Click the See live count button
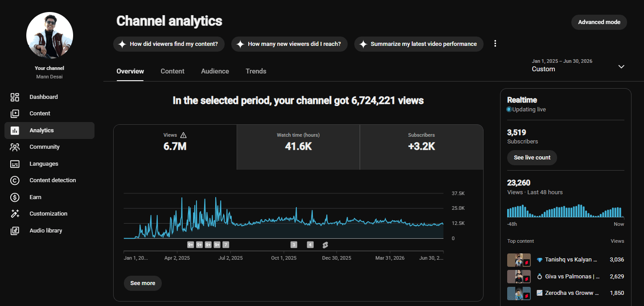The image size is (644, 306). click(x=532, y=158)
